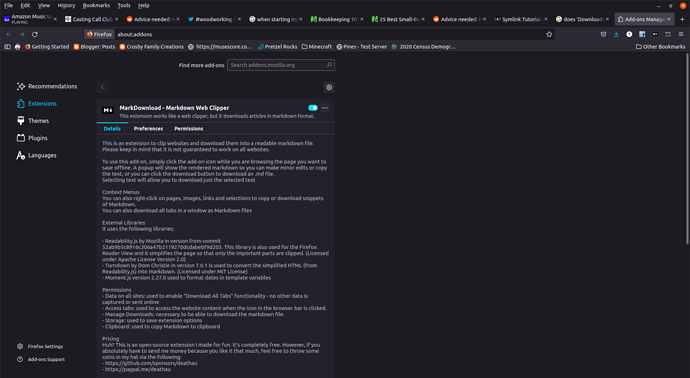The image size is (690, 378).
Task: Toggle the sidebar icon next to hamburger menu
Action: coord(668,34)
